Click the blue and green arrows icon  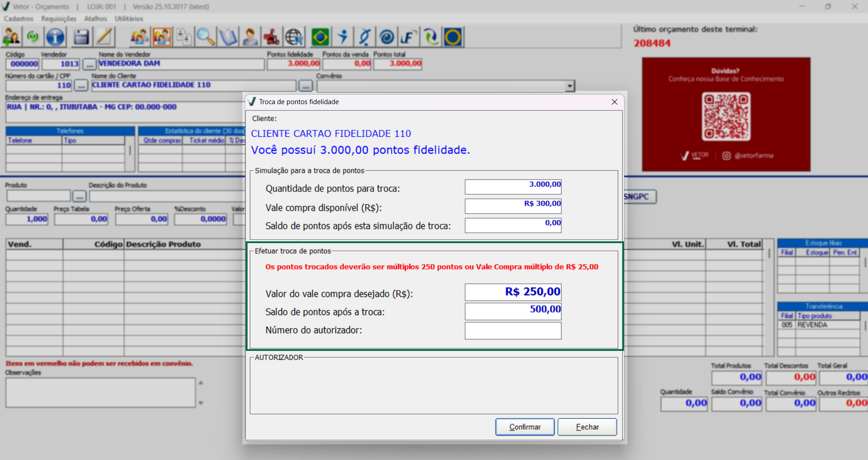[431, 37]
